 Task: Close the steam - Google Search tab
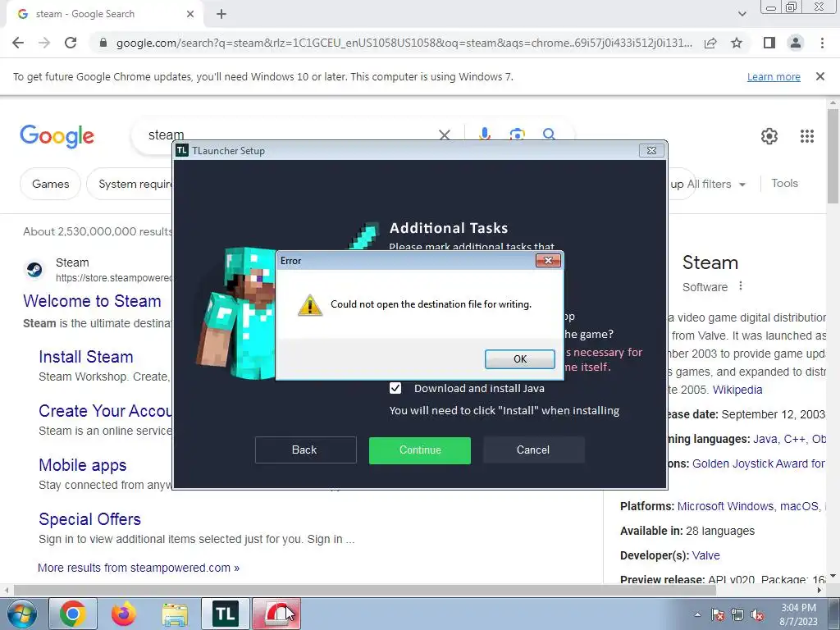[x=189, y=14]
